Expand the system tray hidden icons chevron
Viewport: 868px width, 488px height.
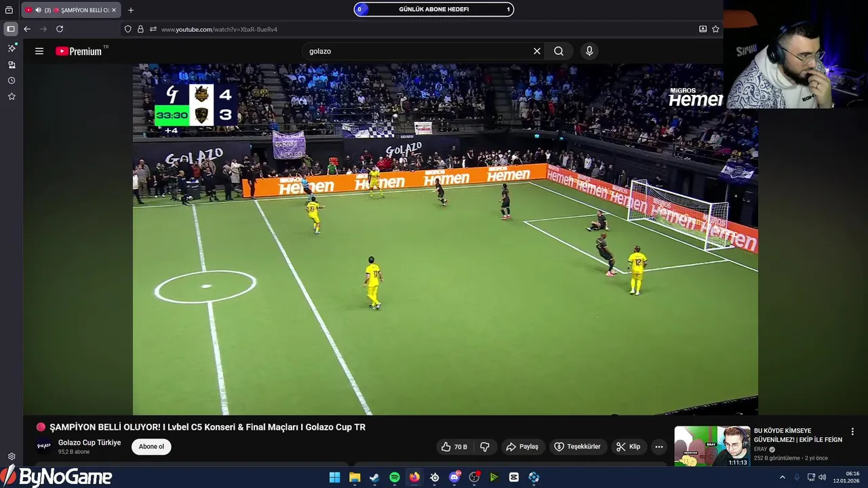(782, 477)
